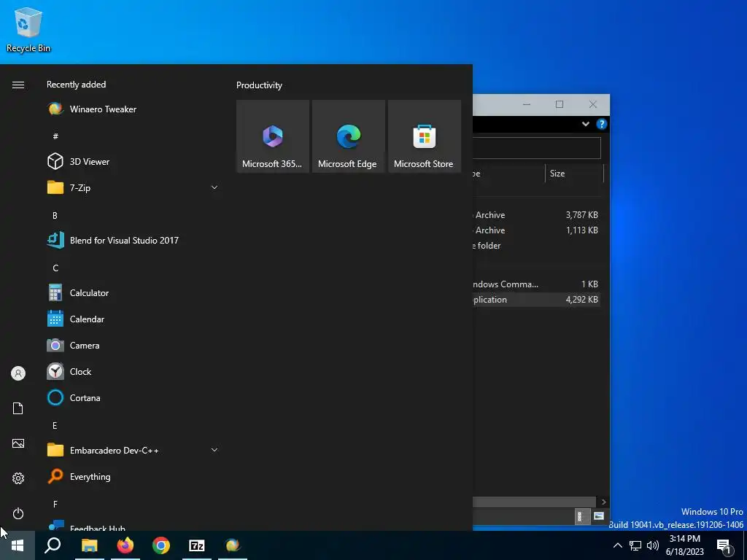Image resolution: width=747 pixels, height=560 pixels.
Task: Open Documents from Start sidebar
Action: point(18,408)
